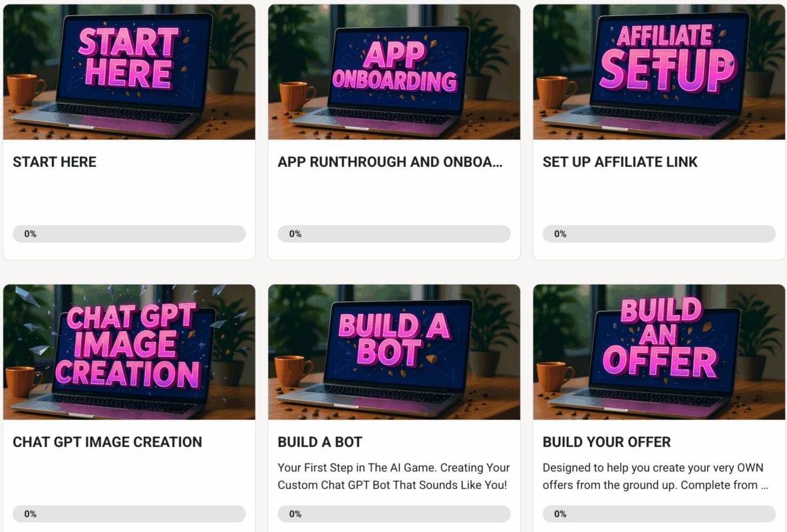The width and height of the screenshot is (787, 532).
Task: Open the Build An Offer thumbnail image
Action: [x=659, y=352]
